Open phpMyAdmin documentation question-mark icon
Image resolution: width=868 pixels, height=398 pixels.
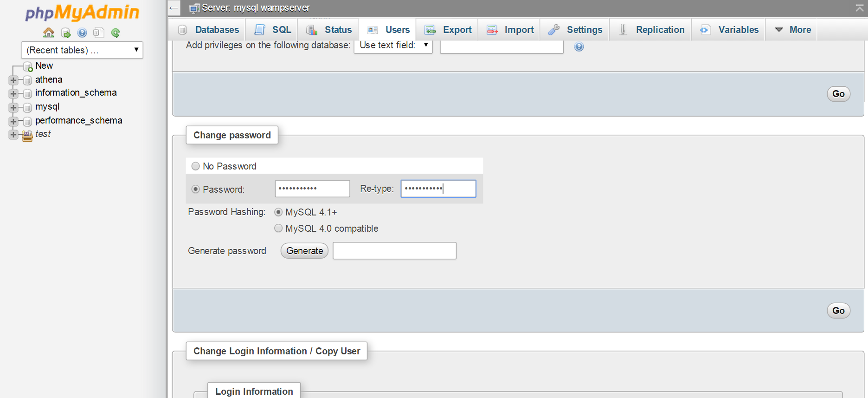tap(82, 33)
